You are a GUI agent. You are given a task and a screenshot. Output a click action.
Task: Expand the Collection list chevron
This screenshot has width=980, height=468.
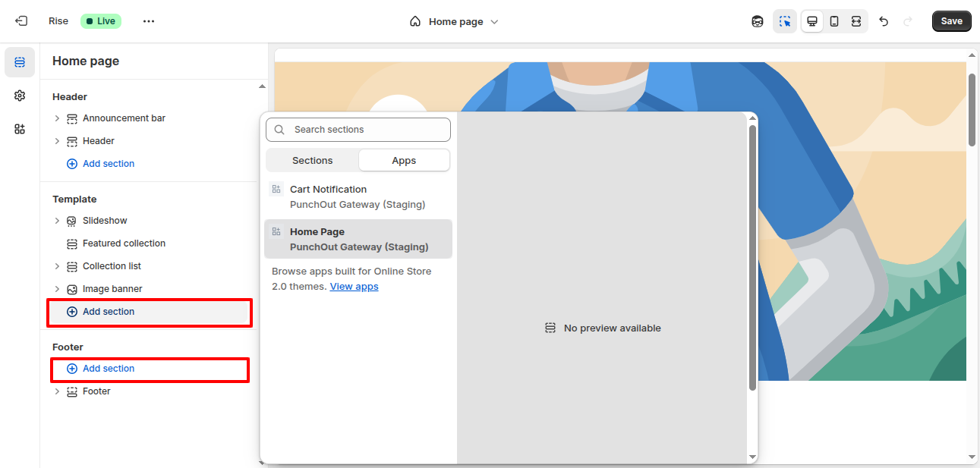click(57, 266)
